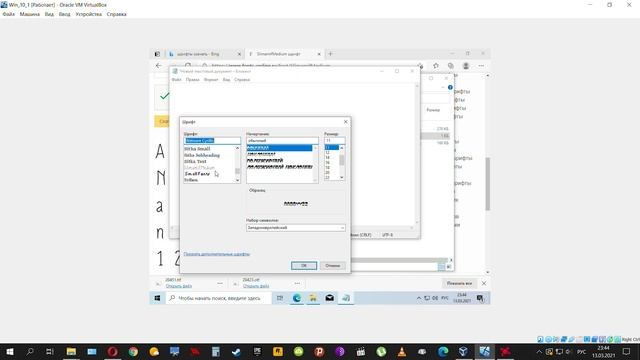Open guest notification center icon
The height and width of the screenshot is (360, 640).
[x=480, y=298]
